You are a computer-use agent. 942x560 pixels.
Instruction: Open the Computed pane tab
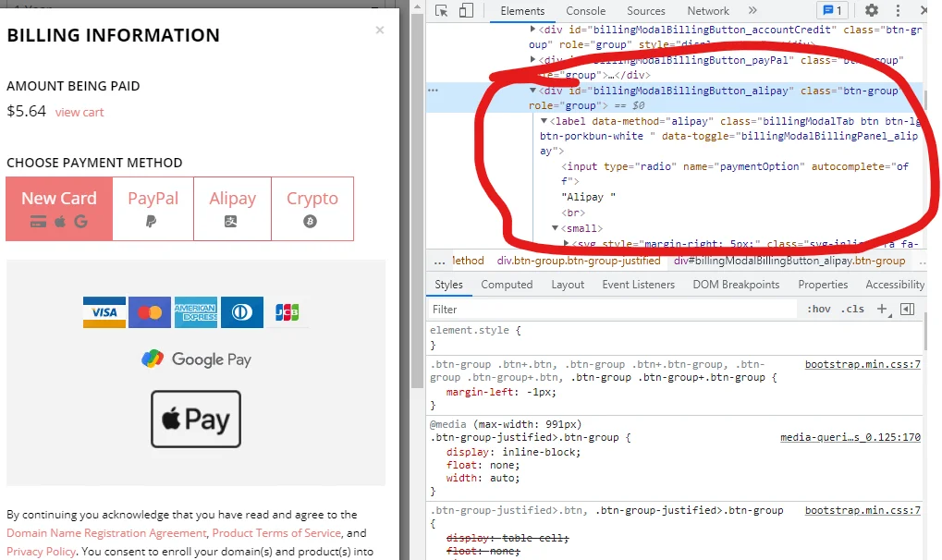507,285
